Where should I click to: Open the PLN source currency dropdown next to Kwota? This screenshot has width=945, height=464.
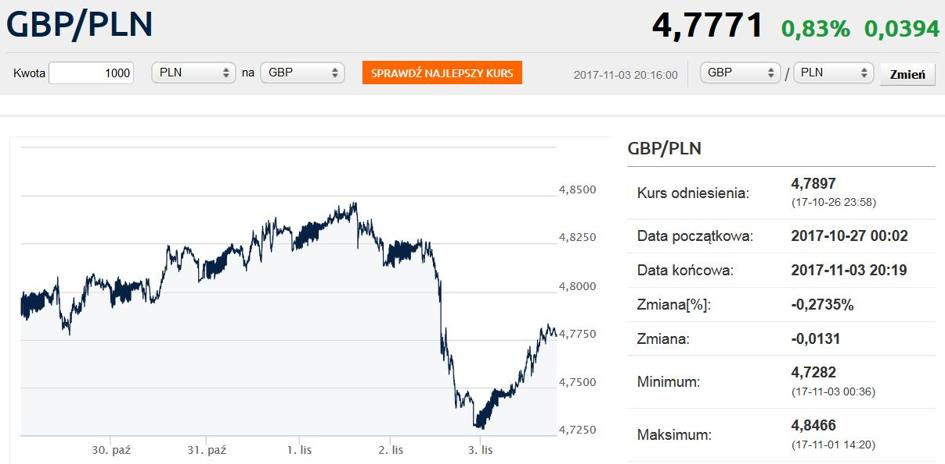click(x=193, y=73)
